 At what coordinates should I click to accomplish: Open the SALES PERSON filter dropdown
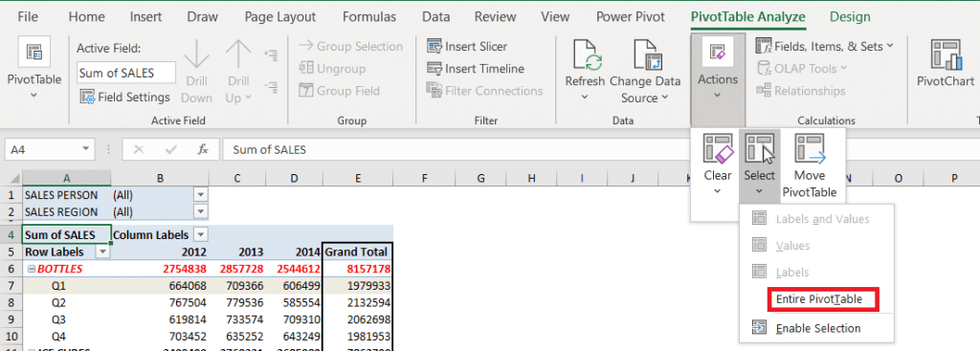(201, 195)
